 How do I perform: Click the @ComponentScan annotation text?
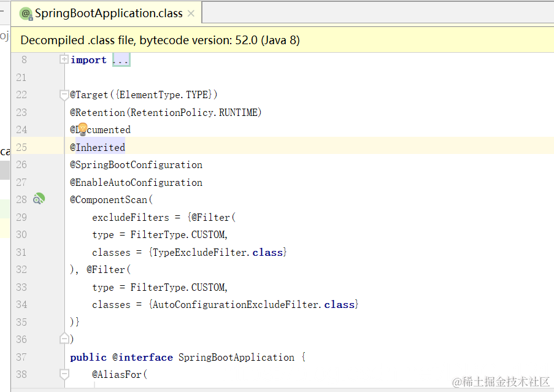click(109, 200)
